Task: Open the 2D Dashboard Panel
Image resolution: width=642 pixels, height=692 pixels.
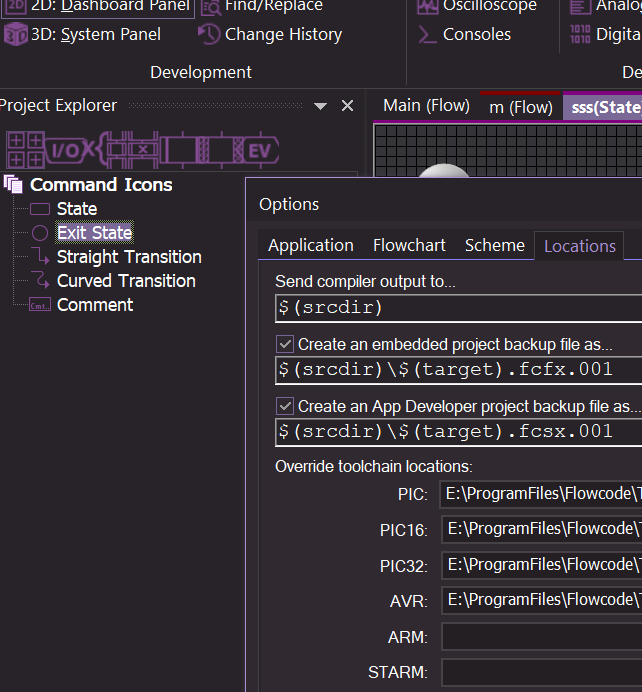Action: point(97,6)
